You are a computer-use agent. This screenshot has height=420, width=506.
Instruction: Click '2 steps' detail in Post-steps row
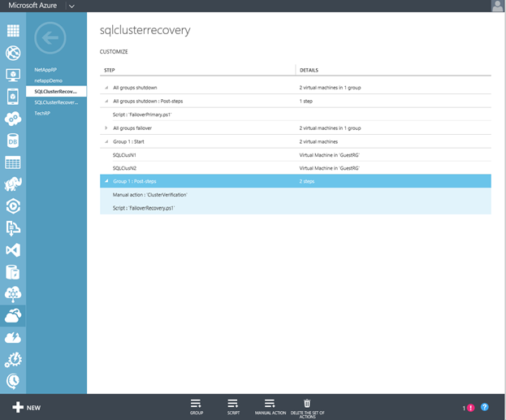[306, 181]
